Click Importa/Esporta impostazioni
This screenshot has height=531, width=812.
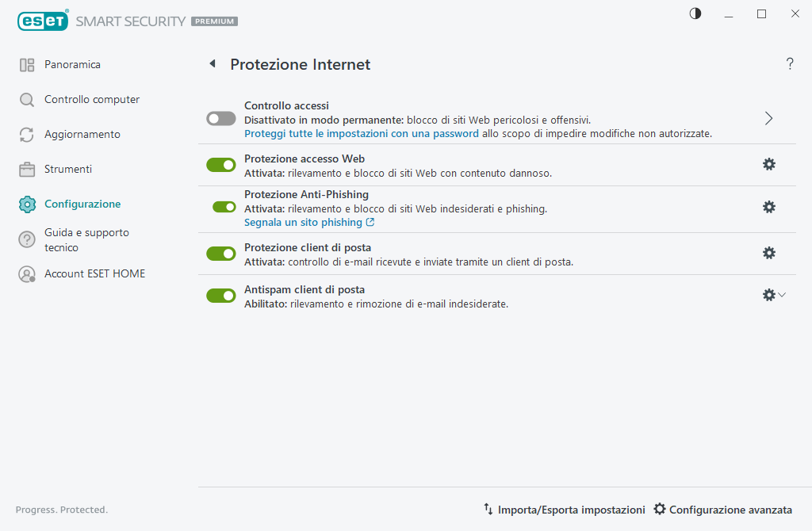pyautogui.click(x=564, y=510)
